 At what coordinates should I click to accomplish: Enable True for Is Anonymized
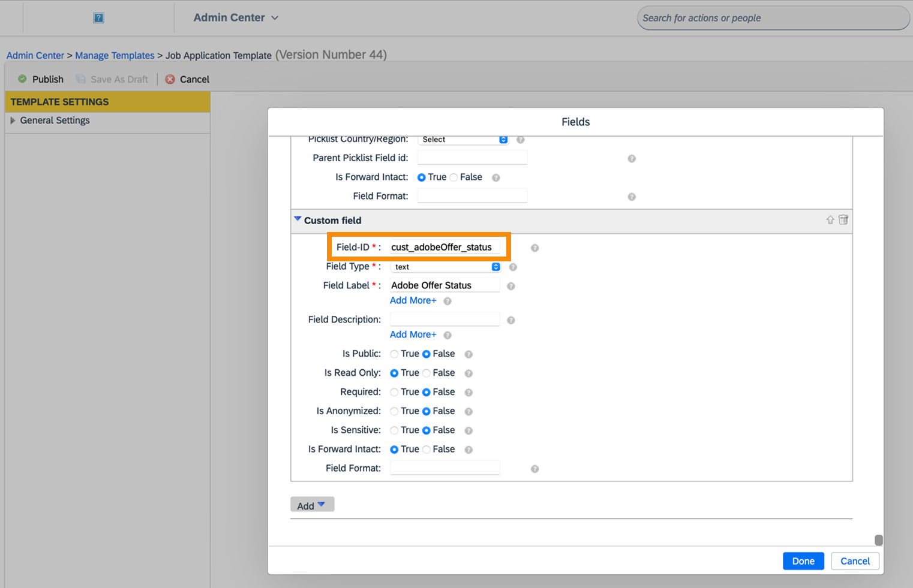pos(394,411)
